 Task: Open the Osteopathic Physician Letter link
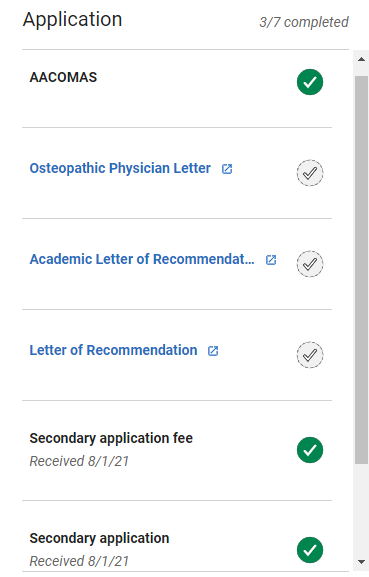coord(120,168)
